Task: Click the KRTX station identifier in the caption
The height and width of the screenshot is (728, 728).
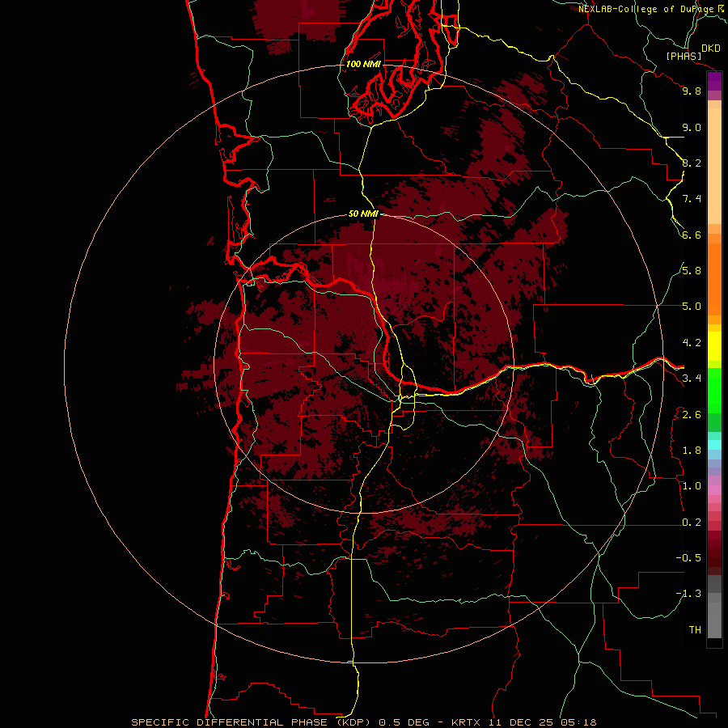Action: (466, 722)
